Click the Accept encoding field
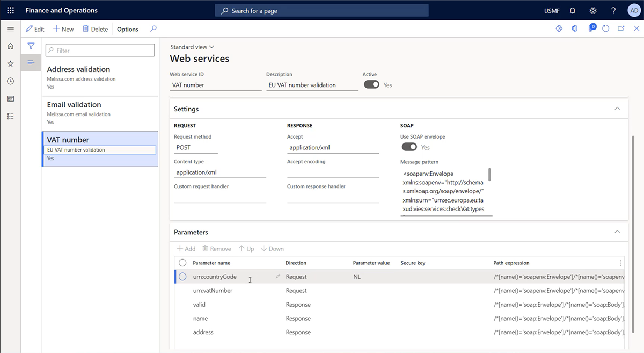Image resolution: width=644 pixels, height=353 pixels. pos(333,172)
